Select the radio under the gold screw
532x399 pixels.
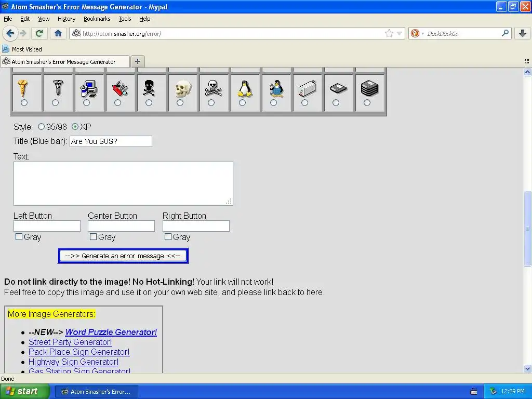[24, 102]
